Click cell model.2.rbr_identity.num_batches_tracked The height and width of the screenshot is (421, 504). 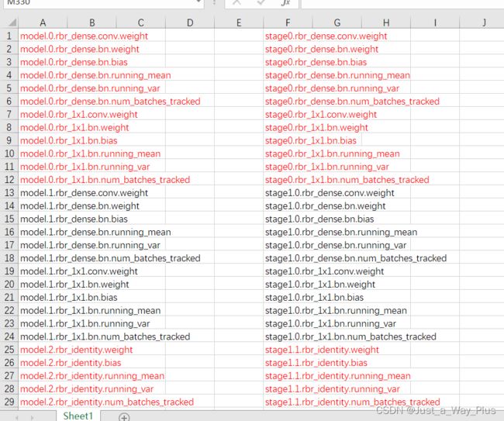click(107, 402)
